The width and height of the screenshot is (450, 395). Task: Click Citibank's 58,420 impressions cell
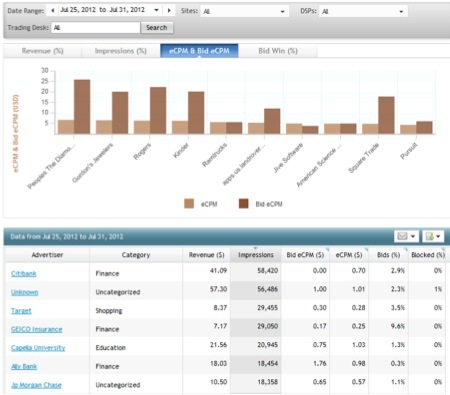[256, 271]
